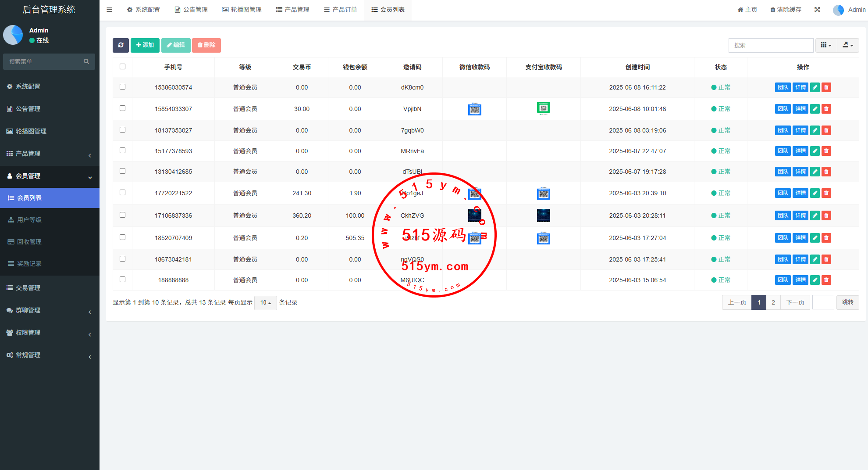
Task: Toggle the sidebar hamburger menu icon
Action: [x=110, y=10]
